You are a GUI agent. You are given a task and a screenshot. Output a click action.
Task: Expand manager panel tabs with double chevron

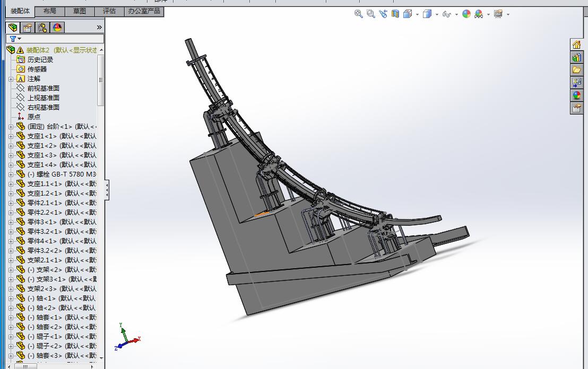99,28
